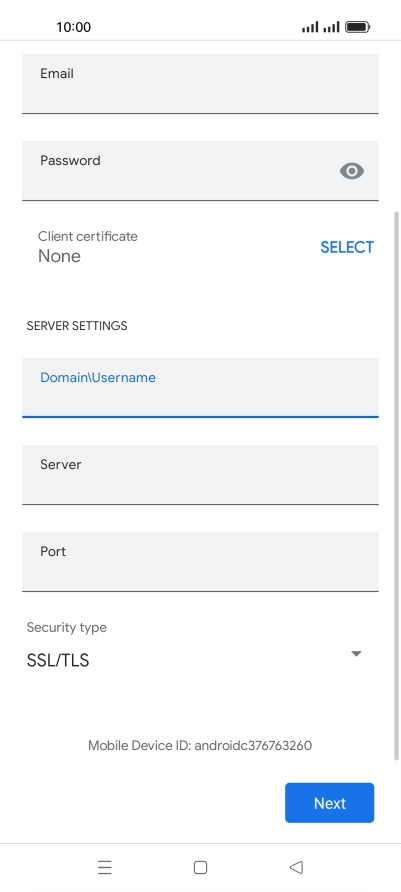This screenshot has width=401, height=892.
Task: Tap the home square navigation icon
Action: point(200,867)
